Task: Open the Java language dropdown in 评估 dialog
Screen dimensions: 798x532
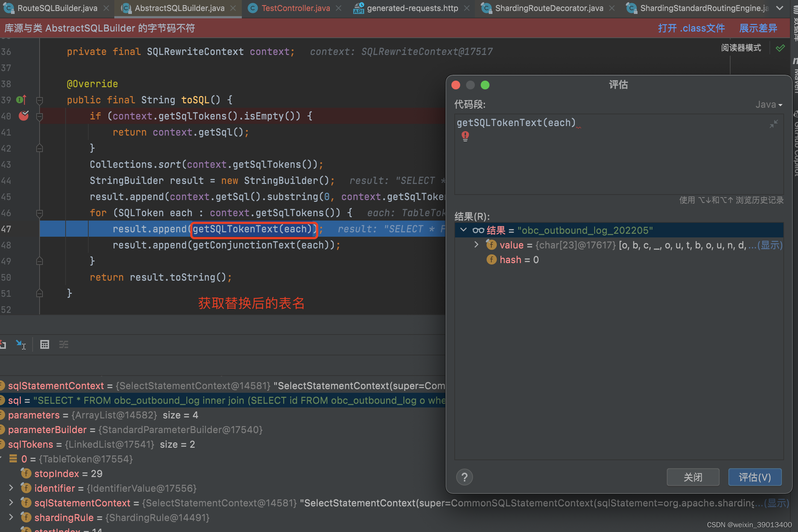Action: [769, 105]
